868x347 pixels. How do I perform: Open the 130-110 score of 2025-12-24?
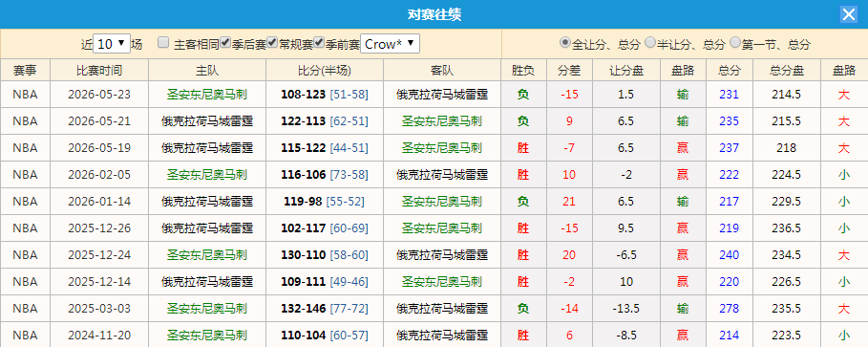(304, 255)
